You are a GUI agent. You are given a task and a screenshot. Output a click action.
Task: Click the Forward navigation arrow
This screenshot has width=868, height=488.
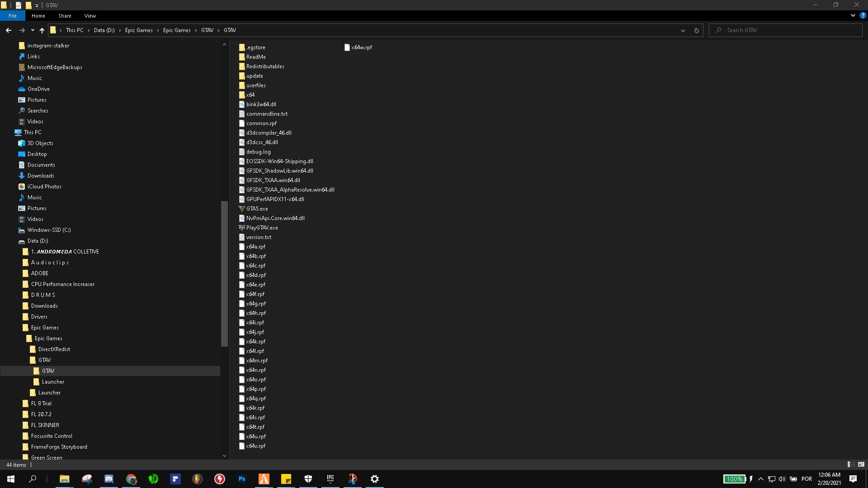22,30
